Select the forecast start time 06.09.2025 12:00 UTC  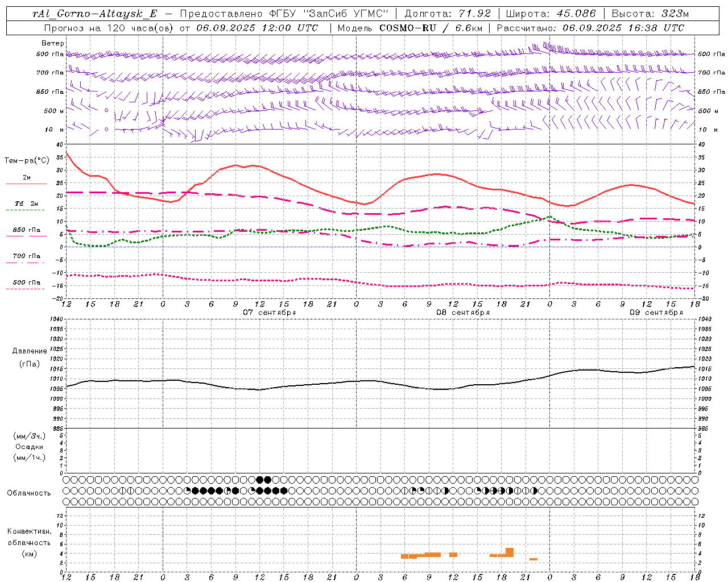tap(257, 28)
